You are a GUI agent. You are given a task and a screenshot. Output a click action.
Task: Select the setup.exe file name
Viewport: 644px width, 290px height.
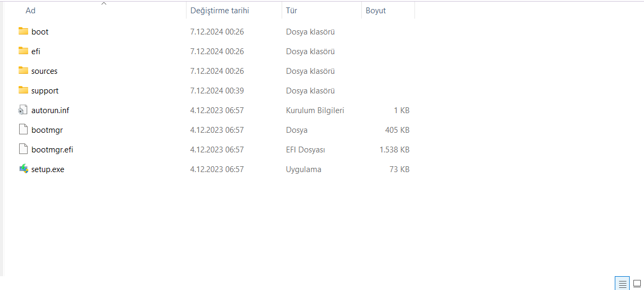point(48,169)
